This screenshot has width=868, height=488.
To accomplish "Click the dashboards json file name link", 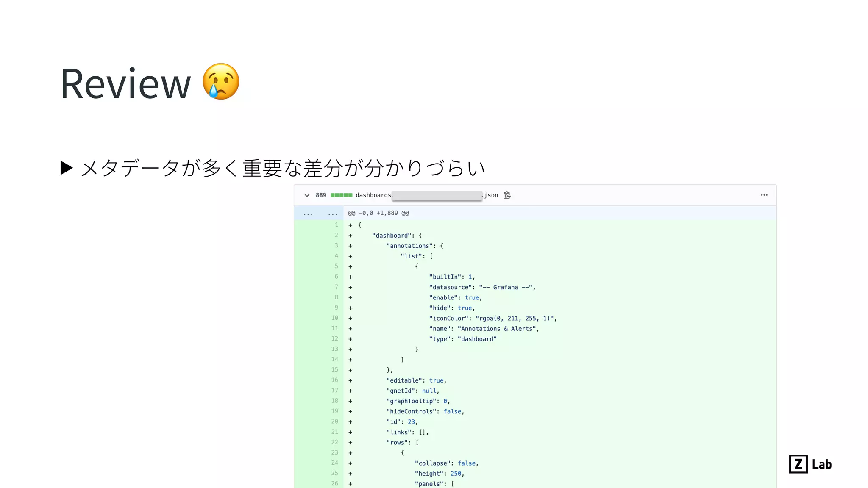I will (427, 195).
